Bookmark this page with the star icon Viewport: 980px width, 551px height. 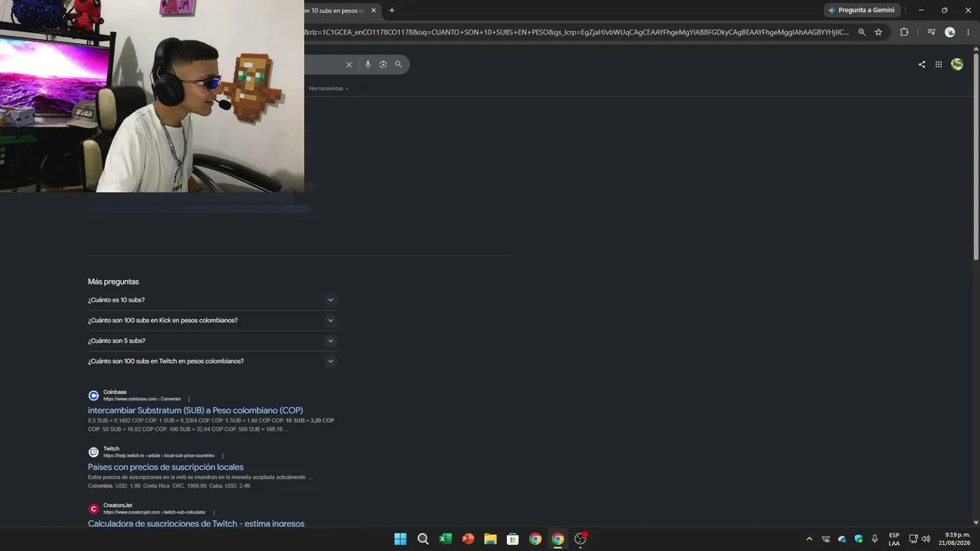pos(878,32)
